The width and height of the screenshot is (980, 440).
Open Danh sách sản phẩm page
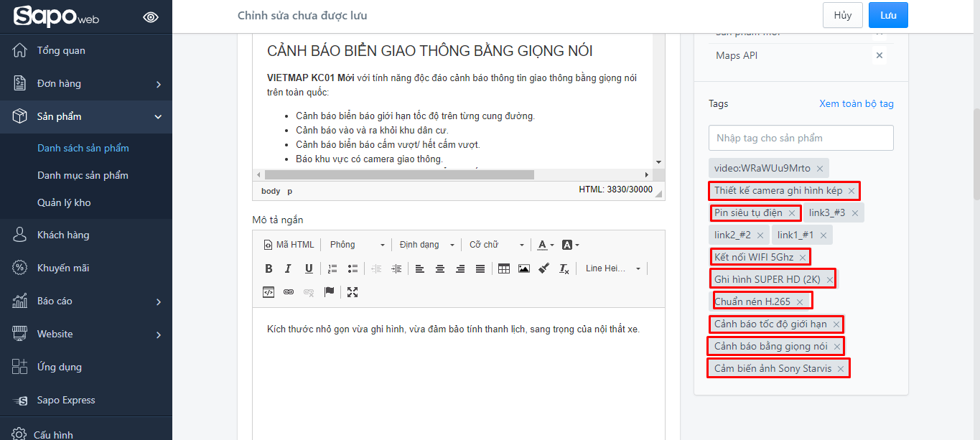pos(83,148)
